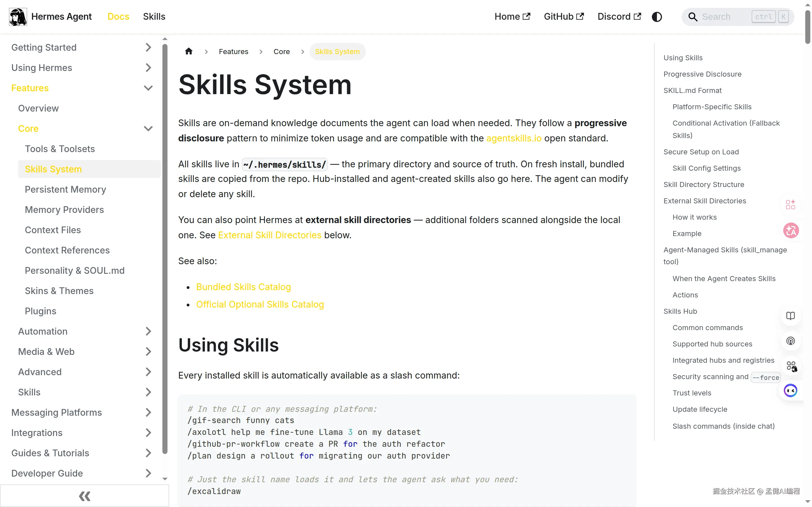Screen dimensions: 812x507
Task: Click the book reader floating icon
Action: coord(791,315)
